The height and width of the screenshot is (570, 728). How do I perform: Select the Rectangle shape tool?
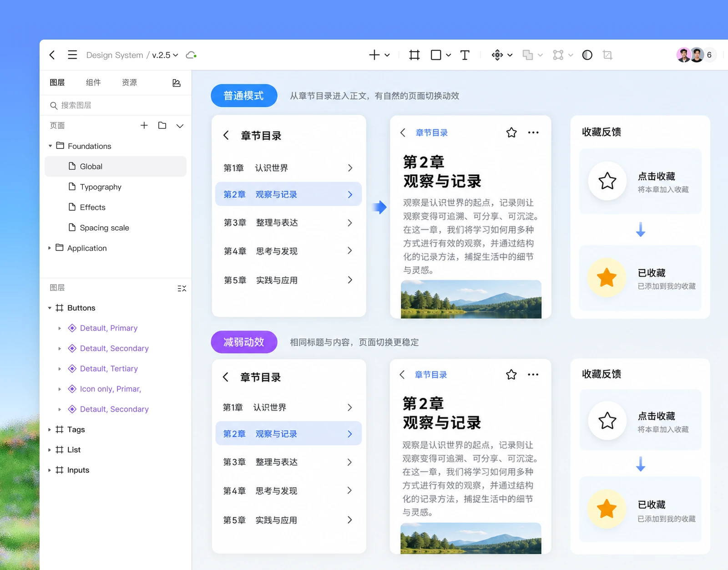tap(436, 55)
